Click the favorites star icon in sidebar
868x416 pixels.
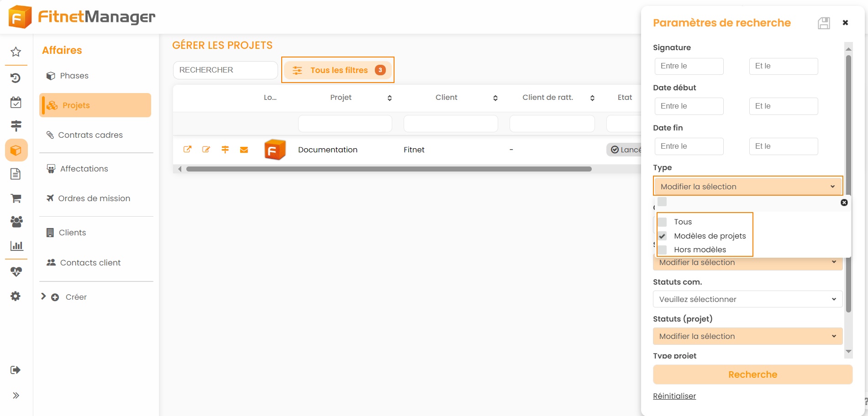coord(16,52)
